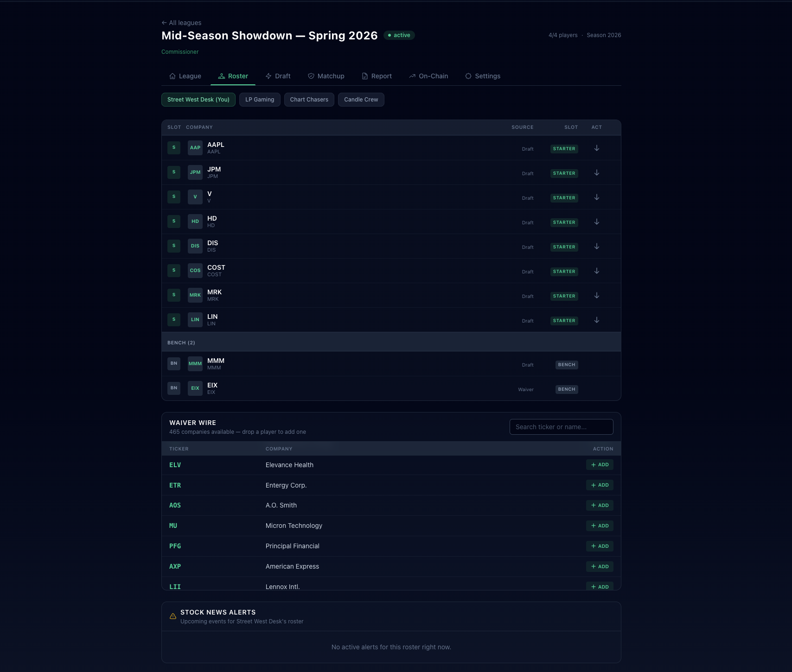Bench LIN using its down arrow
This screenshot has width=792, height=672.
(597, 320)
